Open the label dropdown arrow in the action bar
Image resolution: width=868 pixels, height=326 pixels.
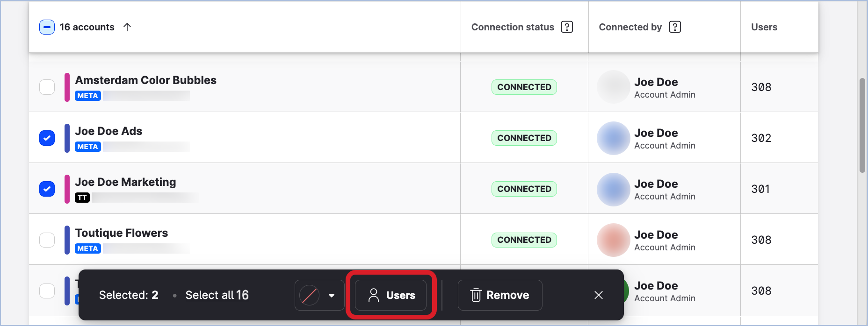333,295
